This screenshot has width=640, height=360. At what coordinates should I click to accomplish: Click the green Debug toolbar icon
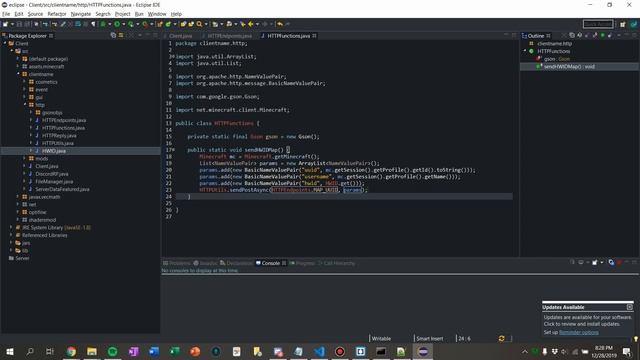tap(103, 24)
